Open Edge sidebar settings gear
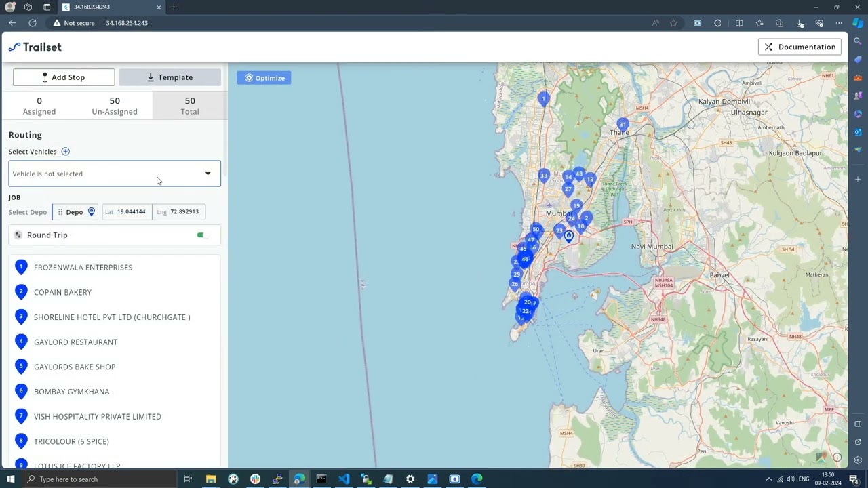This screenshot has width=868, height=488. click(x=858, y=460)
